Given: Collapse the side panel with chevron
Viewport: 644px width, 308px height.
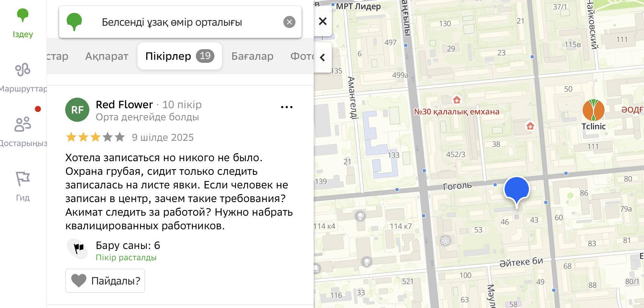Looking at the screenshot, I should click(x=323, y=58).
